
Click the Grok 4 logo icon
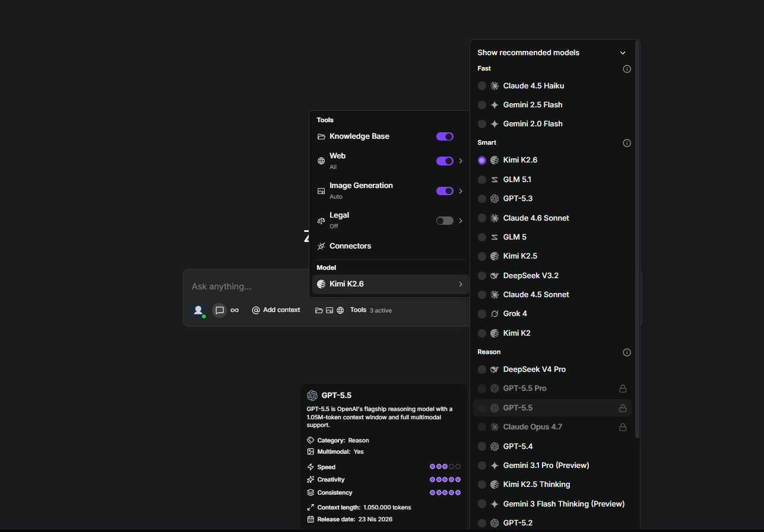[494, 314]
